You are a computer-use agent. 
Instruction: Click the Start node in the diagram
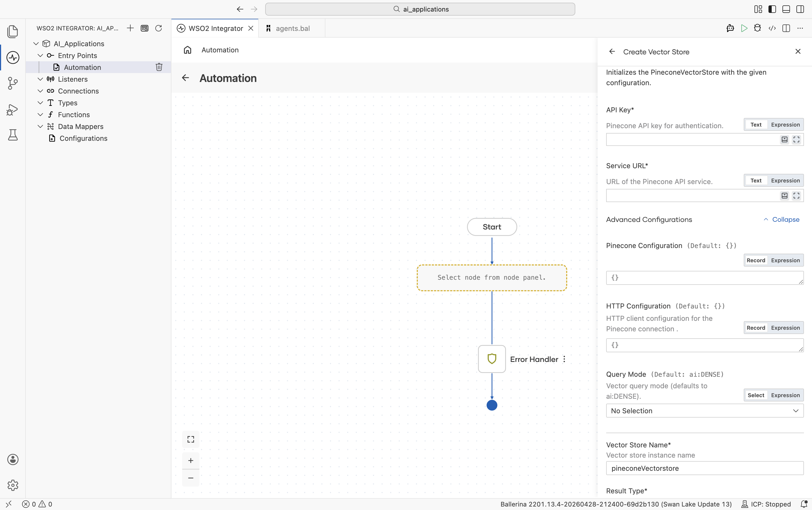492,227
